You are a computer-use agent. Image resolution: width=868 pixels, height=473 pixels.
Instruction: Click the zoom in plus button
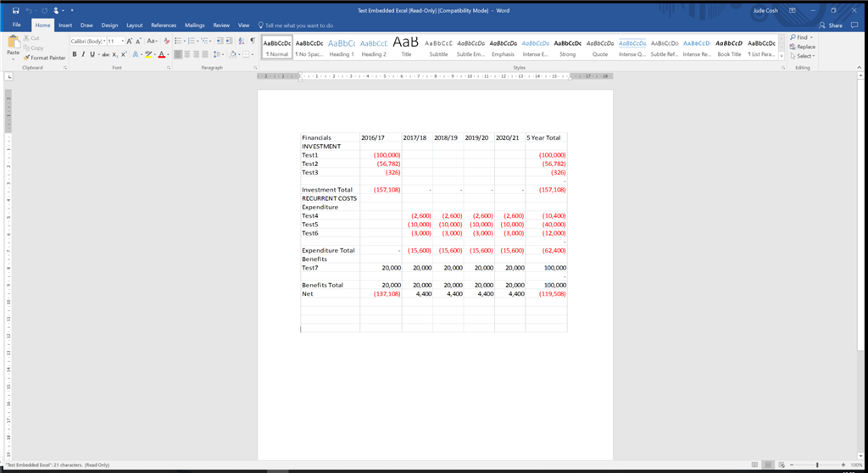pos(843,465)
